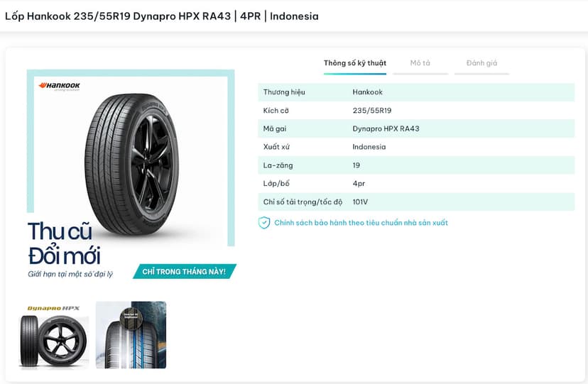Click the 'CHỈ TRONG THÁNG NÀY!' banner
The width and height of the screenshot is (588, 384).
click(184, 271)
